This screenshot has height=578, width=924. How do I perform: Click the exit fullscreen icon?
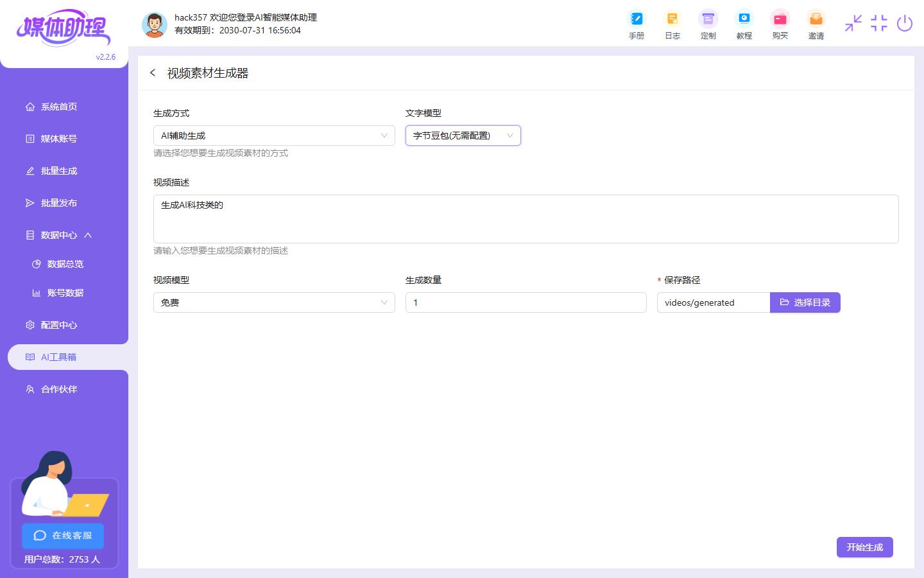878,24
